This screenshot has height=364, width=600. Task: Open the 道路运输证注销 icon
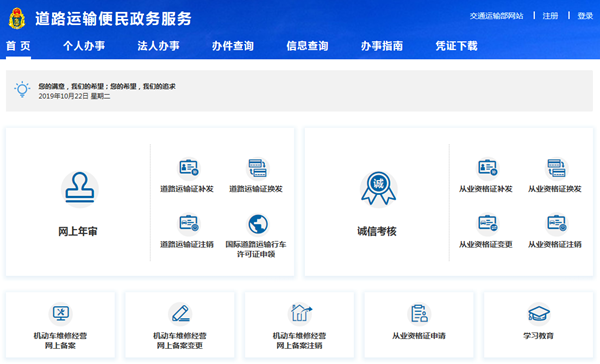tap(188, 224)
